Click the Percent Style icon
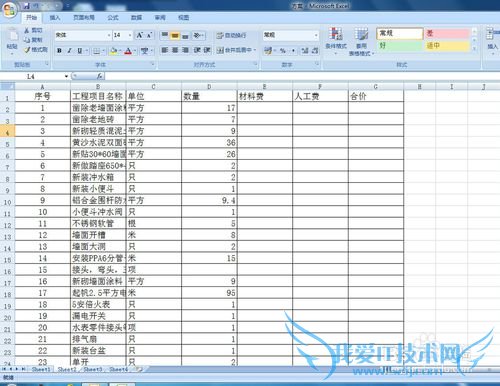Screen dimensions: 500x386 coord(283,51)
